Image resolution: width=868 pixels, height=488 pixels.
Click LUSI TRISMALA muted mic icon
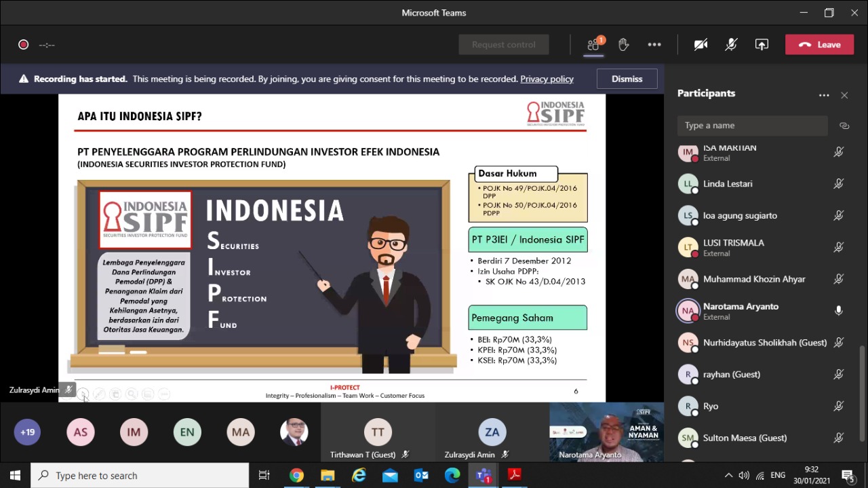(x=839, y=247)
